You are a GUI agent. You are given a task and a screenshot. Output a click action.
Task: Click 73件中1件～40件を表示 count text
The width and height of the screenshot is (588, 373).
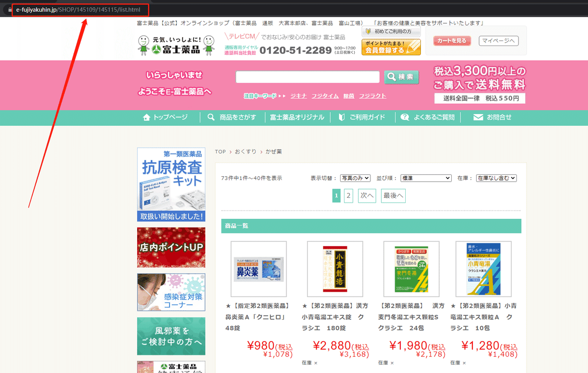click(252, 178)
